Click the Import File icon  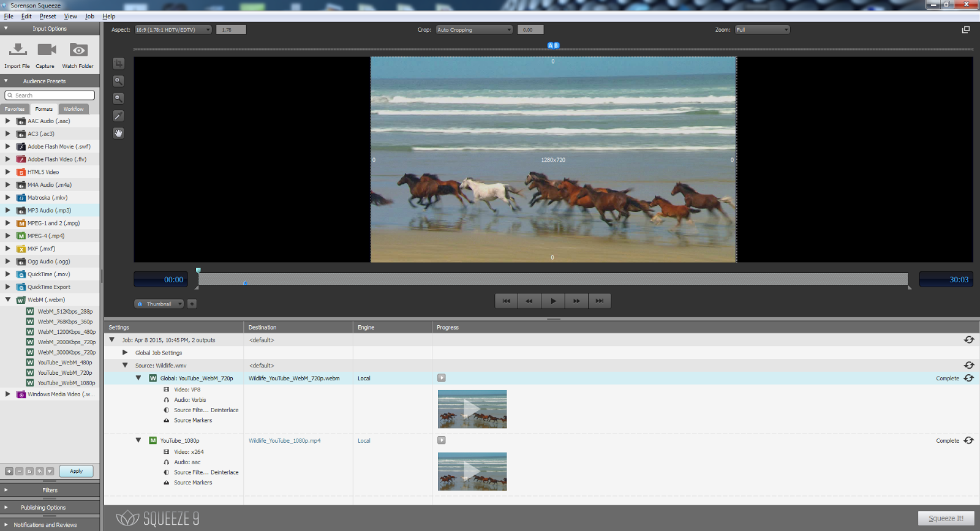coord(18,50)
